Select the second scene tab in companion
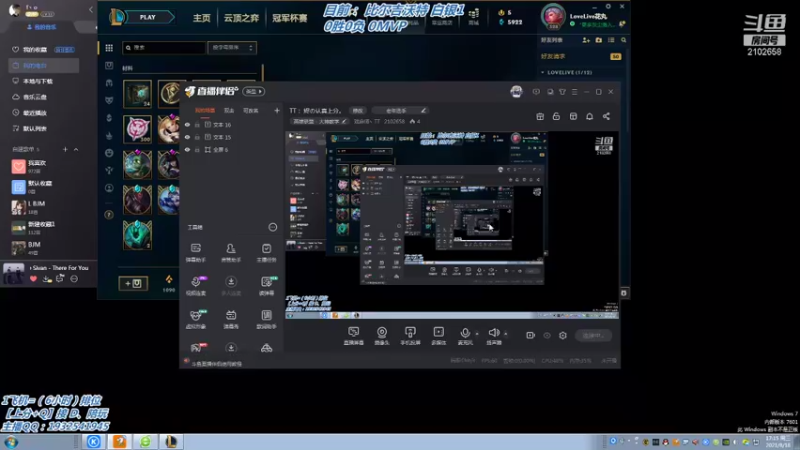 click(229, 111)
